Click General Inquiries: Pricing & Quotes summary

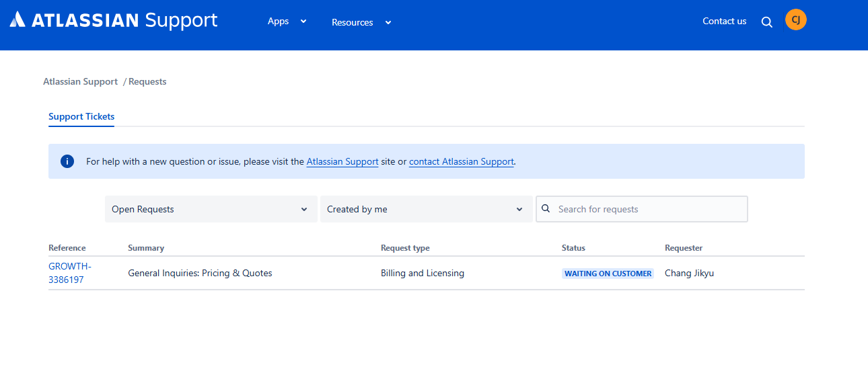[200, 273]
